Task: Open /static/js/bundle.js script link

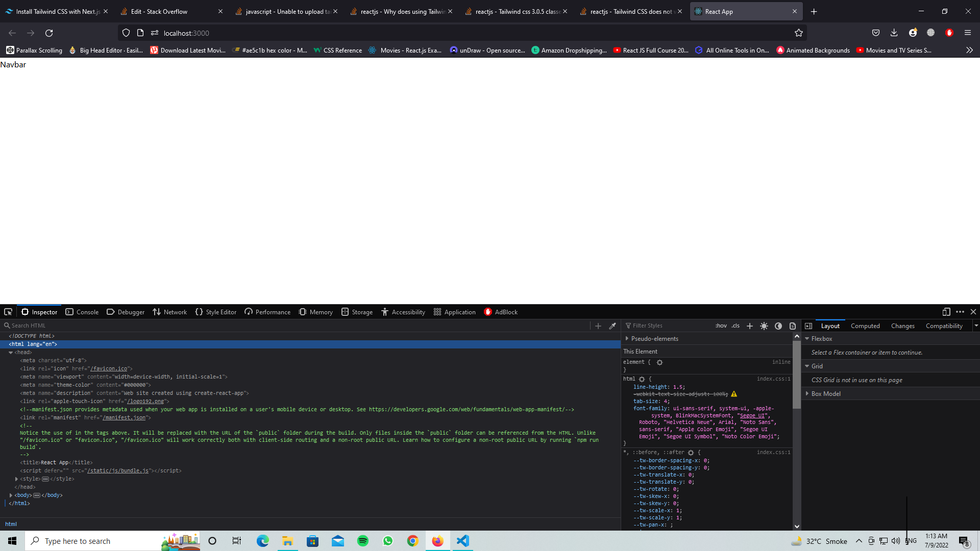Action: pyautogui.click(x=118, y=470)
